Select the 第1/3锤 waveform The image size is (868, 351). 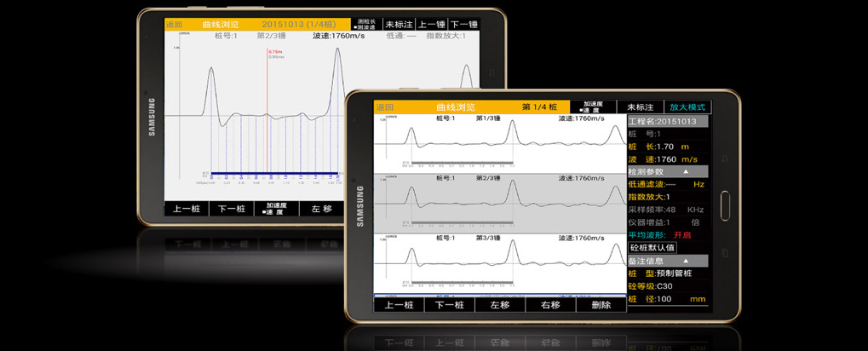point(500,143)
